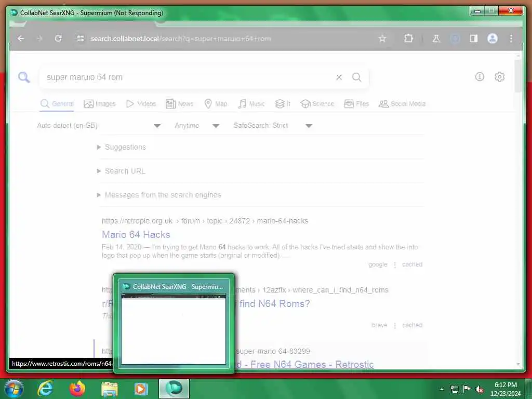Switch to the Images tab
Screen dimensions: 532x399
click(99, 104)
